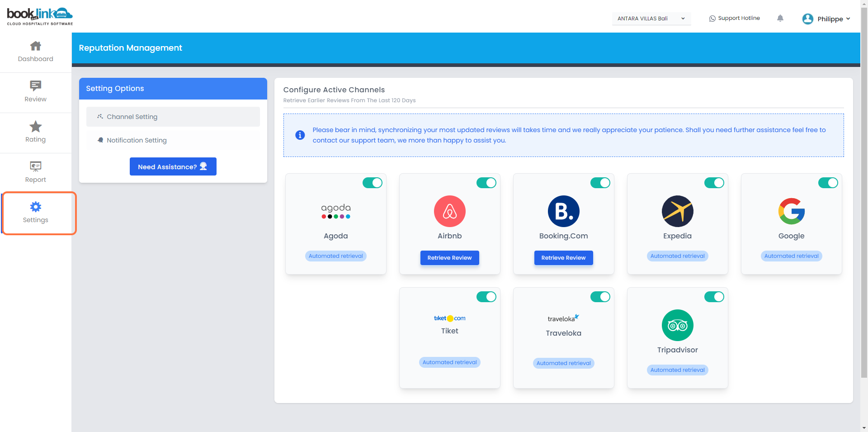Click the Traveloka channel name
Screen dimensions: 868x432
tap(564, 333)
